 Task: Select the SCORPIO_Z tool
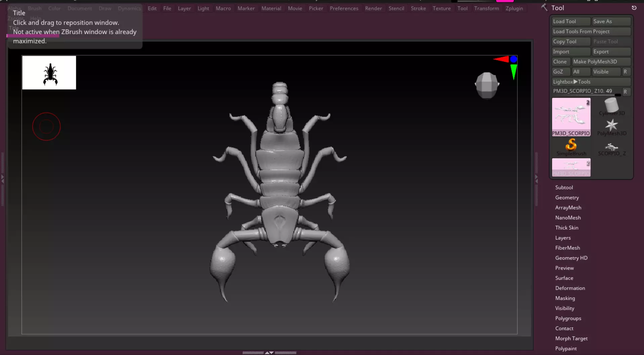611,149
